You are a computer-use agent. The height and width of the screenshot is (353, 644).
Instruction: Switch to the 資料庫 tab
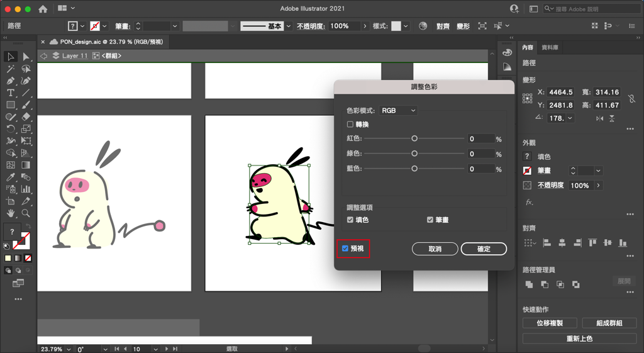tap(550, 47)
